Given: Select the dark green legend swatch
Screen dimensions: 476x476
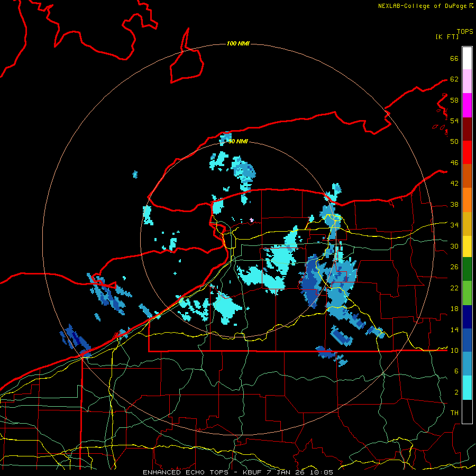Looking at the screenshot, I should click(467, 269).
